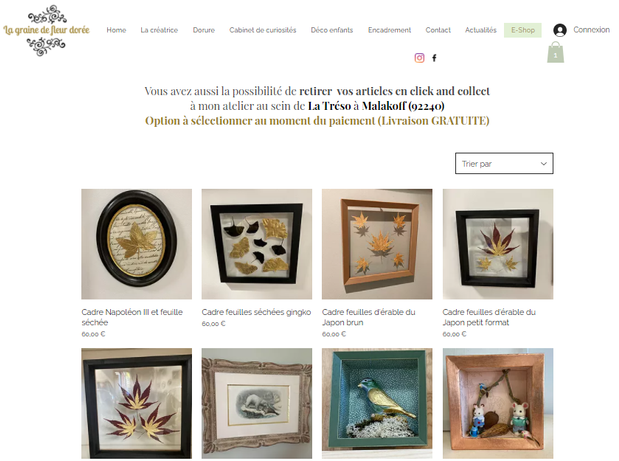Open the shopping bag cart icon
Image resolution: width=619 pixels, height=461 pixels.
(x=555, y=52)
